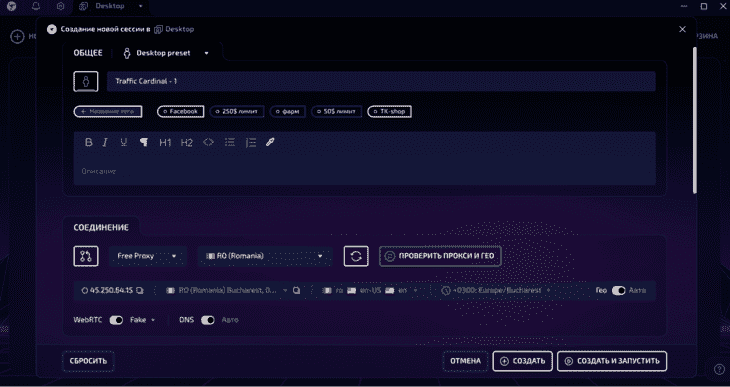Click the connection type icon next to Free Proxy
This screenshot has height=387, width=730.
tap(86, 256)
